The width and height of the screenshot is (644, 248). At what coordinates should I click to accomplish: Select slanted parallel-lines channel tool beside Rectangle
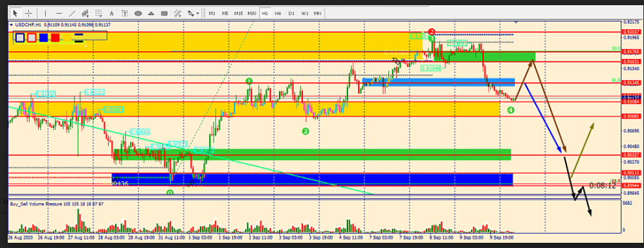point(178,13)
